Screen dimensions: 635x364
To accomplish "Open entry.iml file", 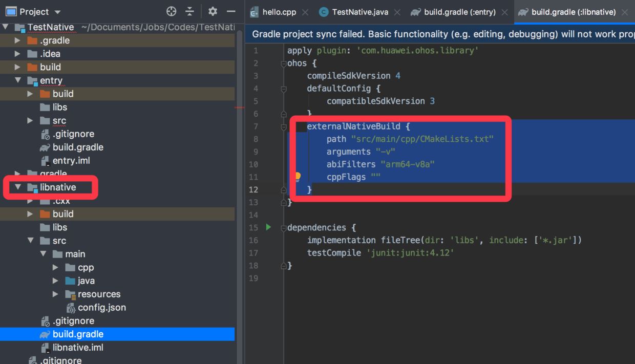I will point(71,160).
